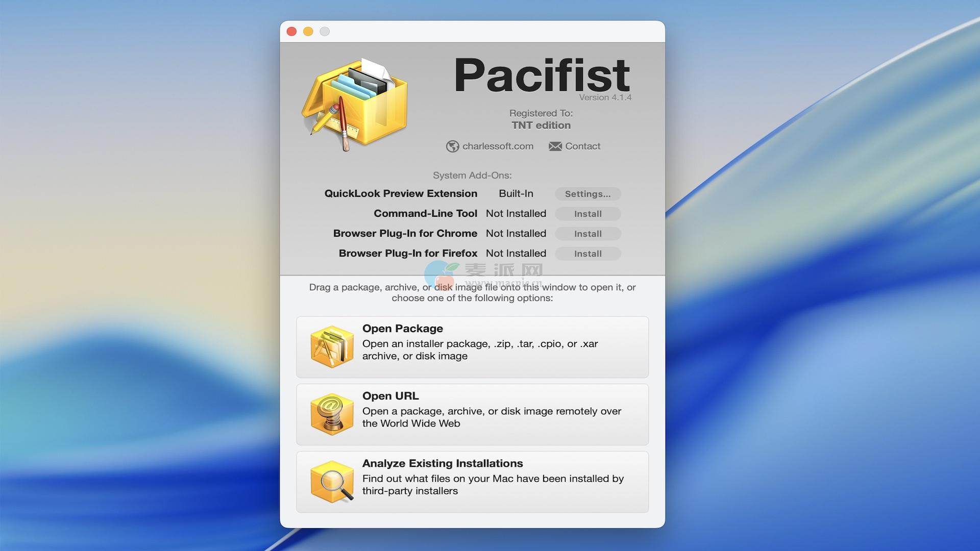Viewport: 980px width, 551px height.
Task: Click the magnifying glass Analyze icon
Action: [332, 482]
